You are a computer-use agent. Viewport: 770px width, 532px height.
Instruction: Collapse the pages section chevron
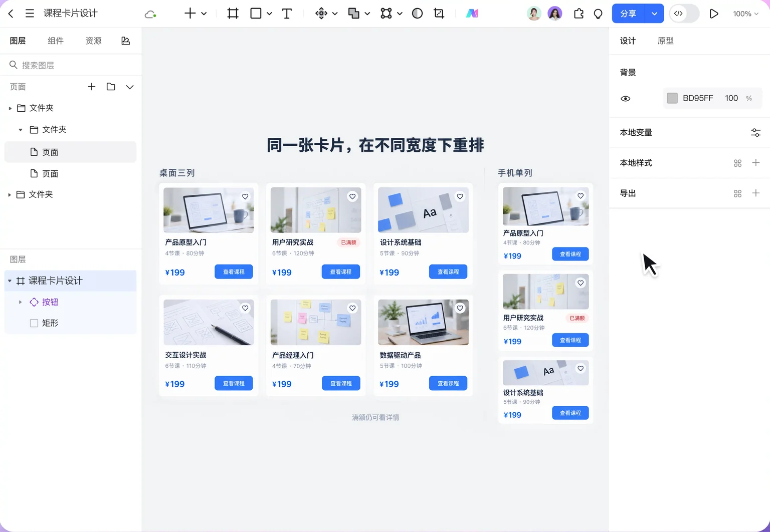click(x=130, y=87)
